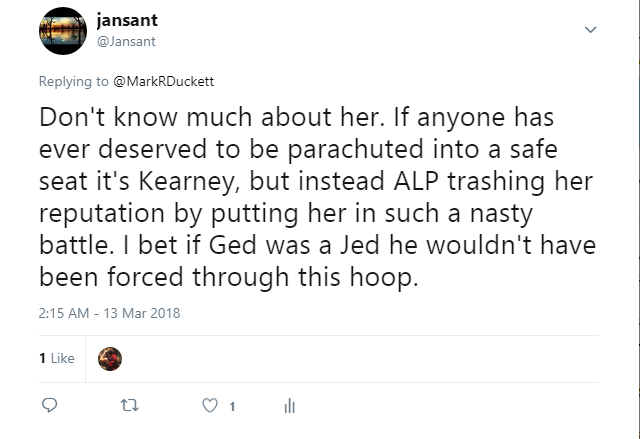Expand the tweet options chevron menu
The image size is (640, 439).
(x=590, y=29)
